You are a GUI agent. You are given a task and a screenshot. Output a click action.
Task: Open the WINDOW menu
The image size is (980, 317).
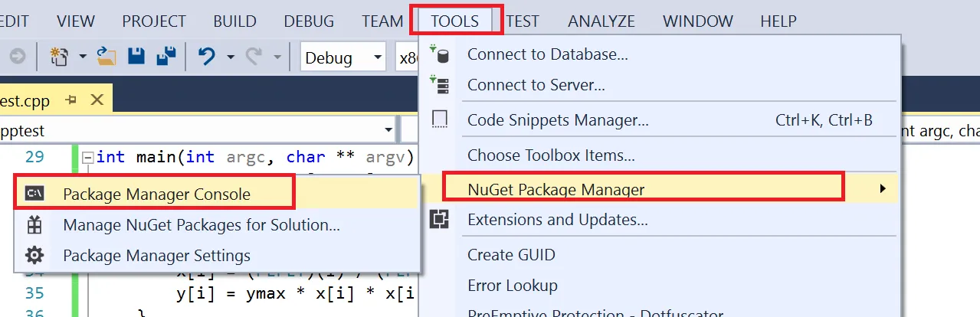coord(697,21)
